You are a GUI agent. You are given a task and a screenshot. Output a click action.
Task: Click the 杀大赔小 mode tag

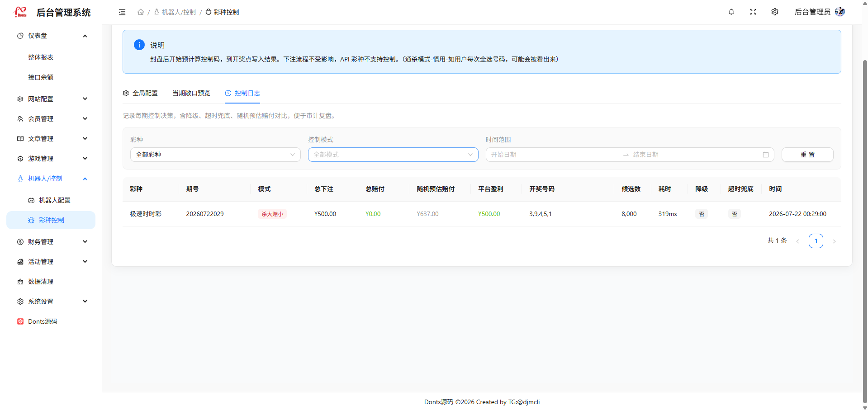[272, 214]
